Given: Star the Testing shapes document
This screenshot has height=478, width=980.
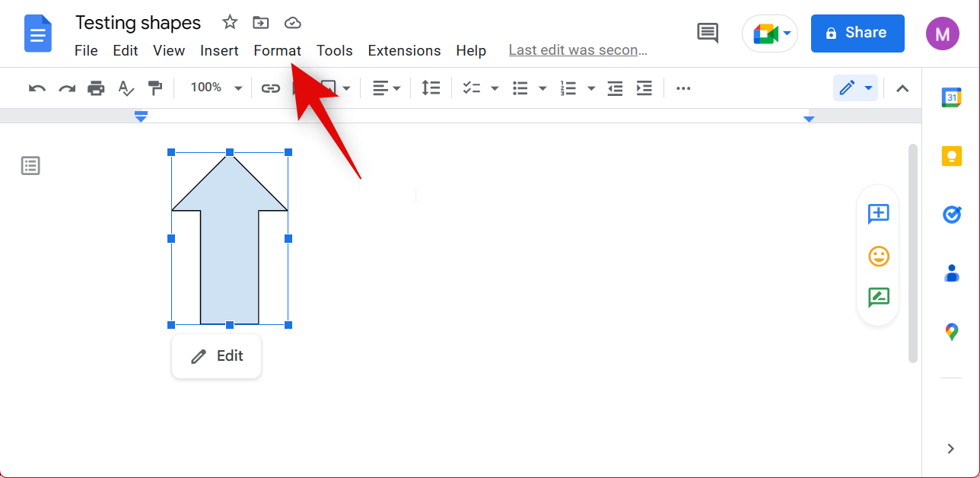Looking at the screenshot, I should [229, 23].
